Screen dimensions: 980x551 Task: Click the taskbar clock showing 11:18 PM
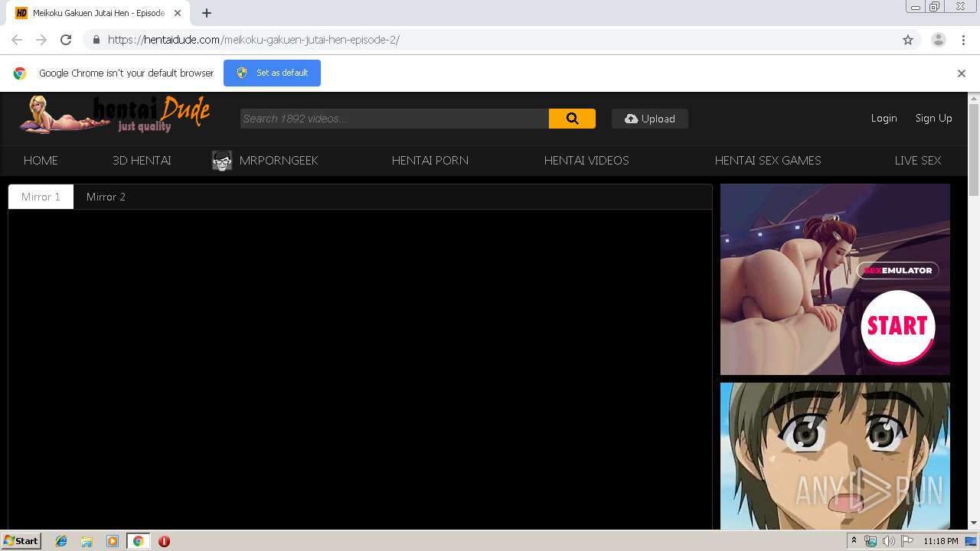[940, 541]
